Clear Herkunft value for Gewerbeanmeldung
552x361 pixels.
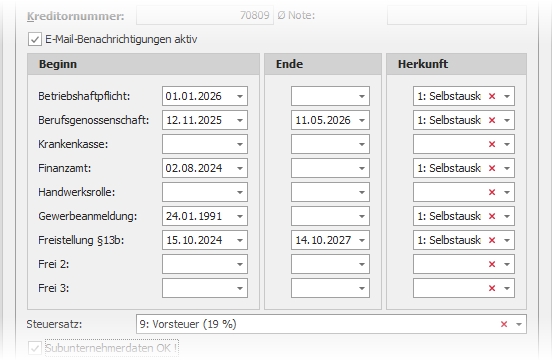tap(492, 216)
